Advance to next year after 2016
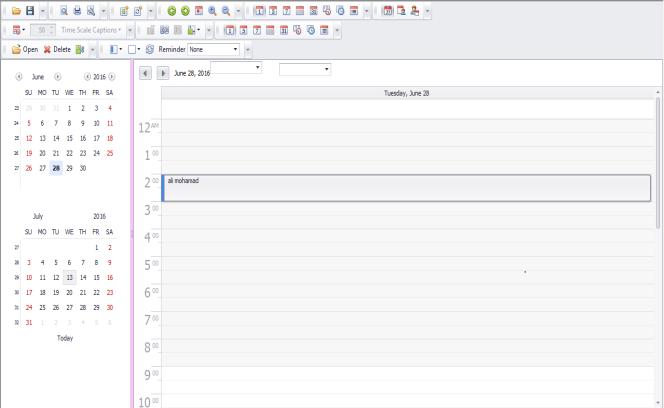The width and height of the screenshot is (664, 408). click(x=111, y=76)
